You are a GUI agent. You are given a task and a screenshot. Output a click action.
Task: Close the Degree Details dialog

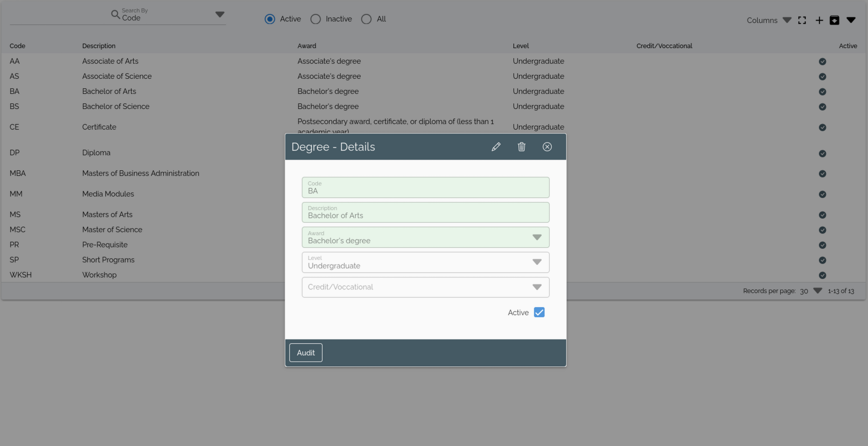tap(547, 147)
